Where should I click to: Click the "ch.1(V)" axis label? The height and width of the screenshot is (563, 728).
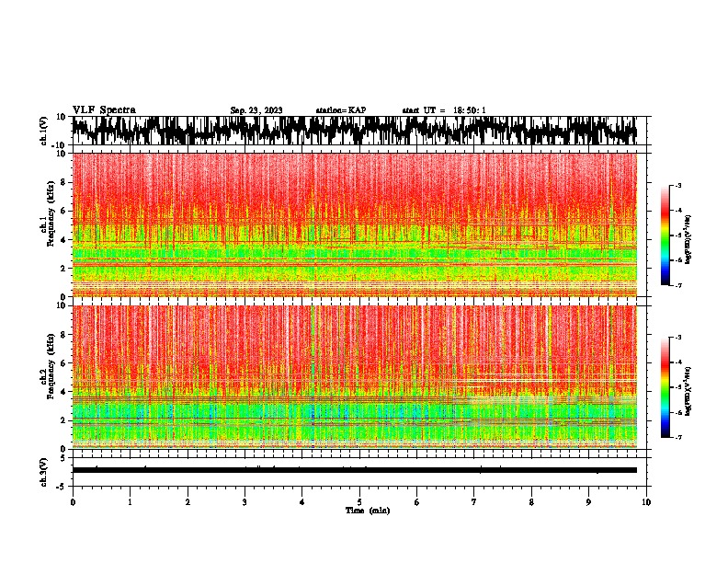click(x=44, y=131)
